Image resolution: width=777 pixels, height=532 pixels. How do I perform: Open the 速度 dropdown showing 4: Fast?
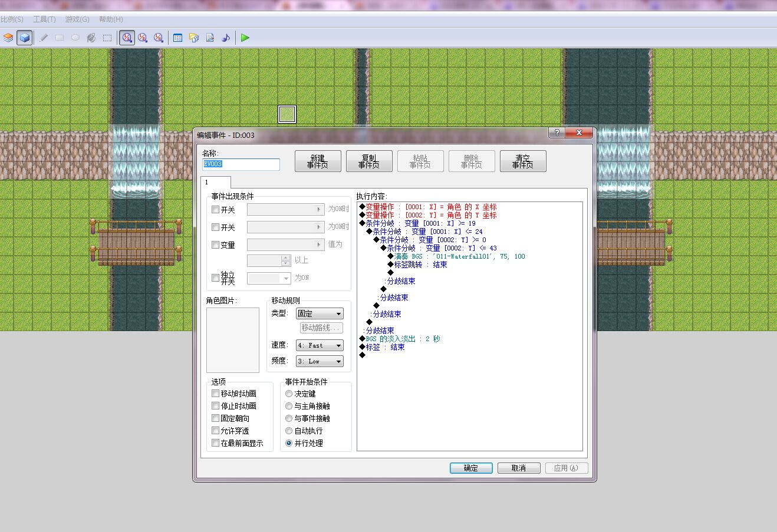coord(319,345)
